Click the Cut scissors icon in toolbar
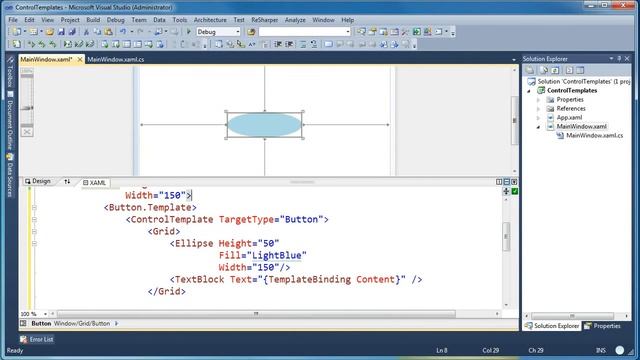The image size is (640, 360). (x=86, y=31)
